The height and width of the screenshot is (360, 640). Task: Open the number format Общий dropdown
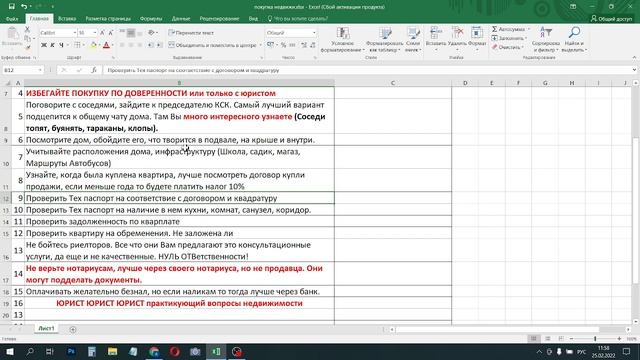(x=314, y=33)
